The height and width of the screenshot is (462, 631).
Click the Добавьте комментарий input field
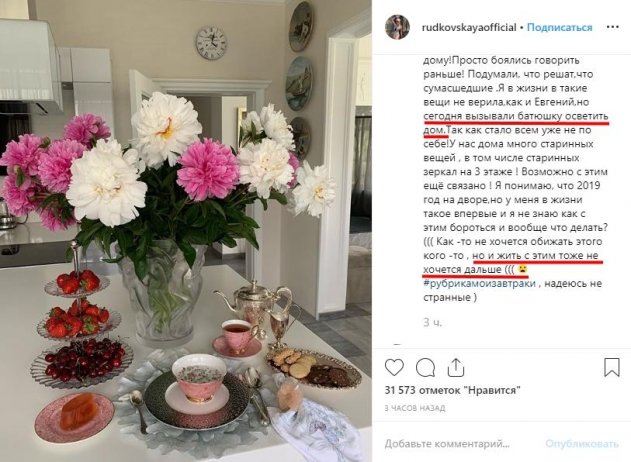click(447, 443)
